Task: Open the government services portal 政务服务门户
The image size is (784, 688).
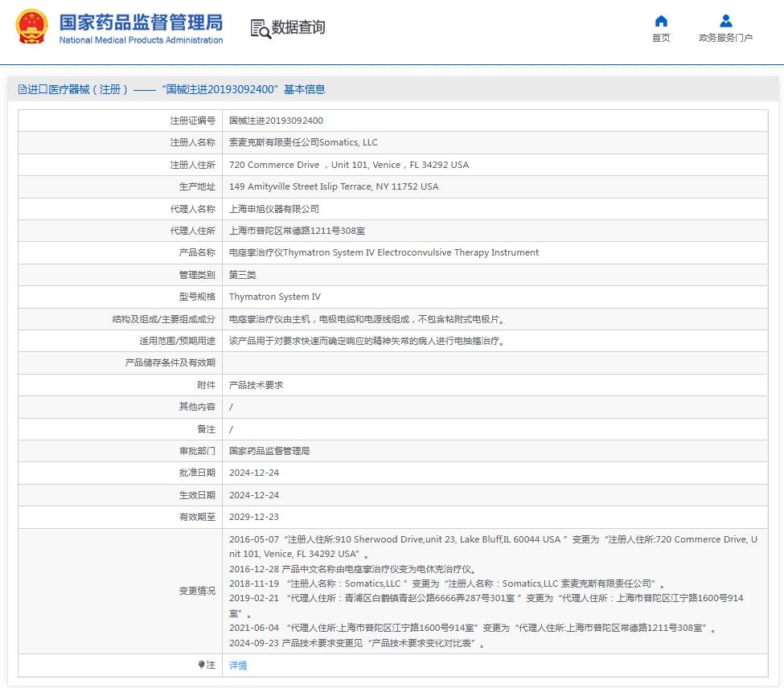Action: coord(724,39)
